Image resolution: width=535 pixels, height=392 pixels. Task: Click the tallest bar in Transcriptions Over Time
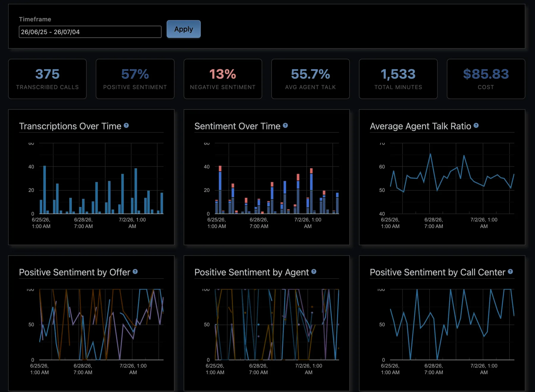click(45, 189)
